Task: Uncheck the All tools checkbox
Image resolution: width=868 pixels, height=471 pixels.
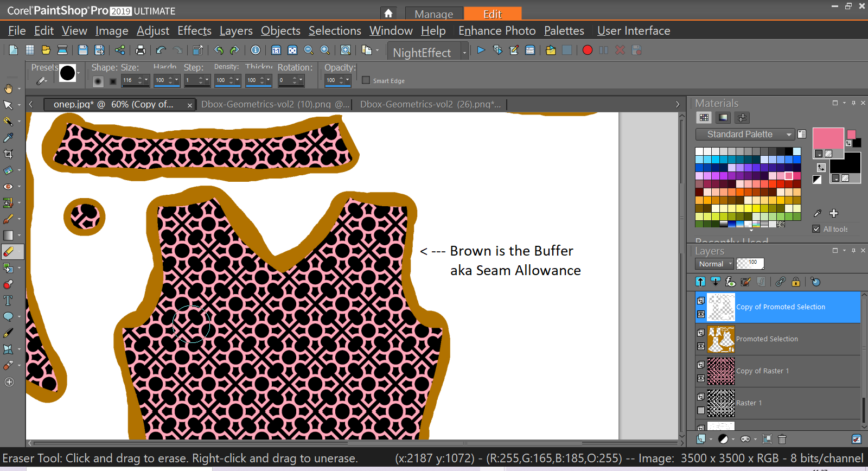Action: [816, 229]
